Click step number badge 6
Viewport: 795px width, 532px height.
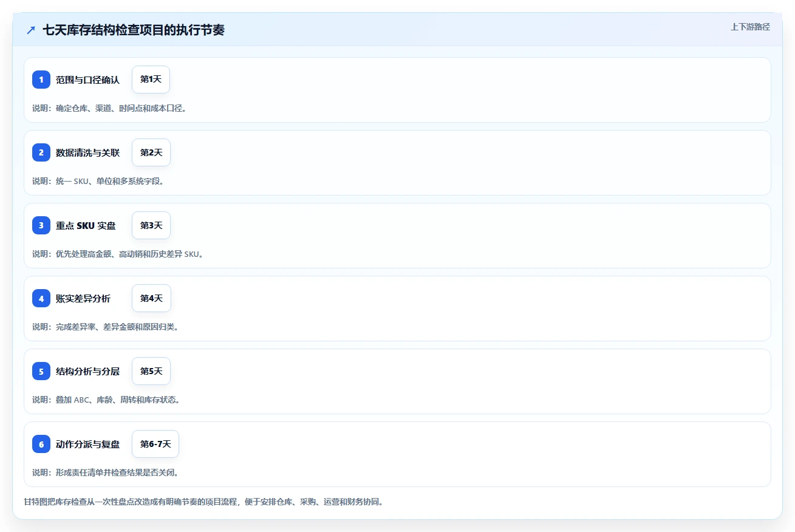click(41, 444)
